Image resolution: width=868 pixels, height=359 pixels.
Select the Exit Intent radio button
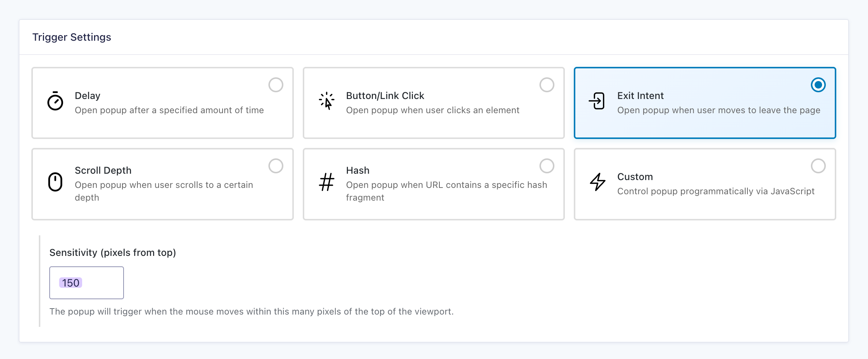[x=818, y=85]
